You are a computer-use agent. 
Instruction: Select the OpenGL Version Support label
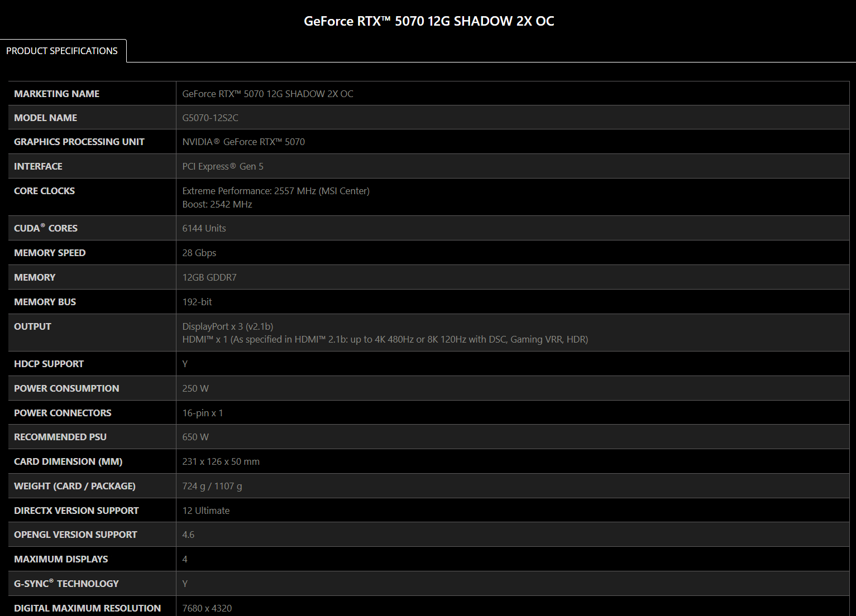(75, 535)
